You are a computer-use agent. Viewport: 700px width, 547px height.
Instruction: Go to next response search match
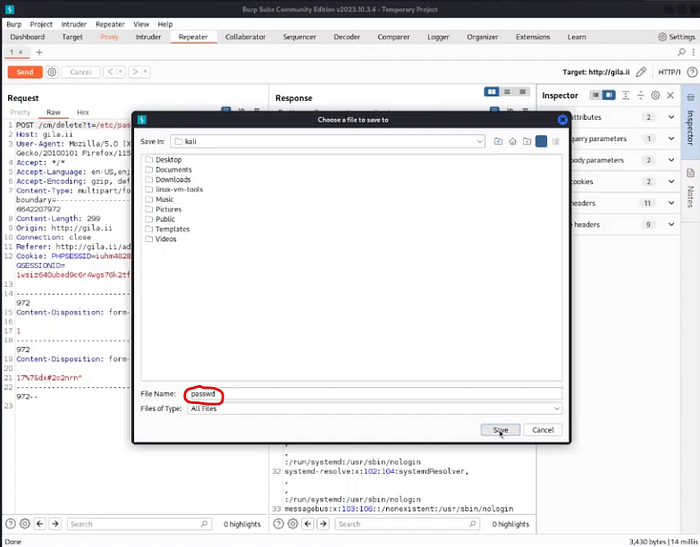pos(323,524)
